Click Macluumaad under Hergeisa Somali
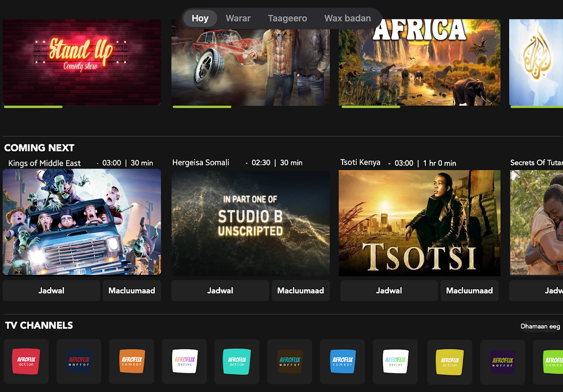The width and height of the screenshot is (563, 392). 300,291
